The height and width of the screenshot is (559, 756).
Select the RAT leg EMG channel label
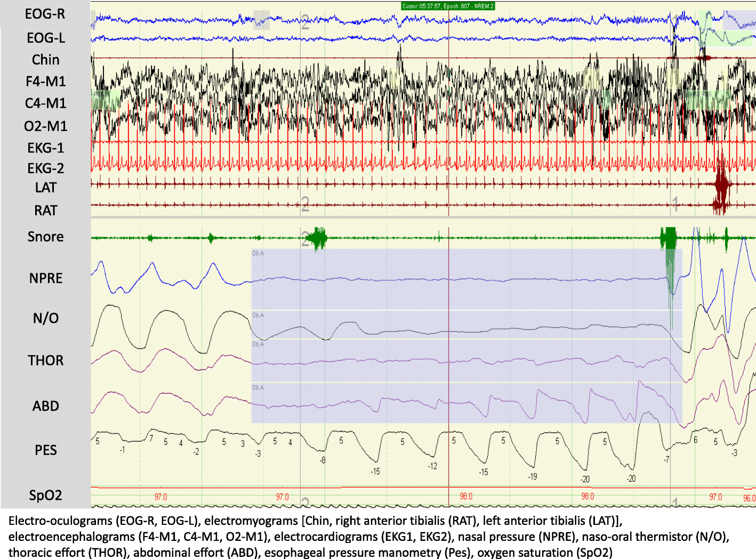[x=46, y=211]
